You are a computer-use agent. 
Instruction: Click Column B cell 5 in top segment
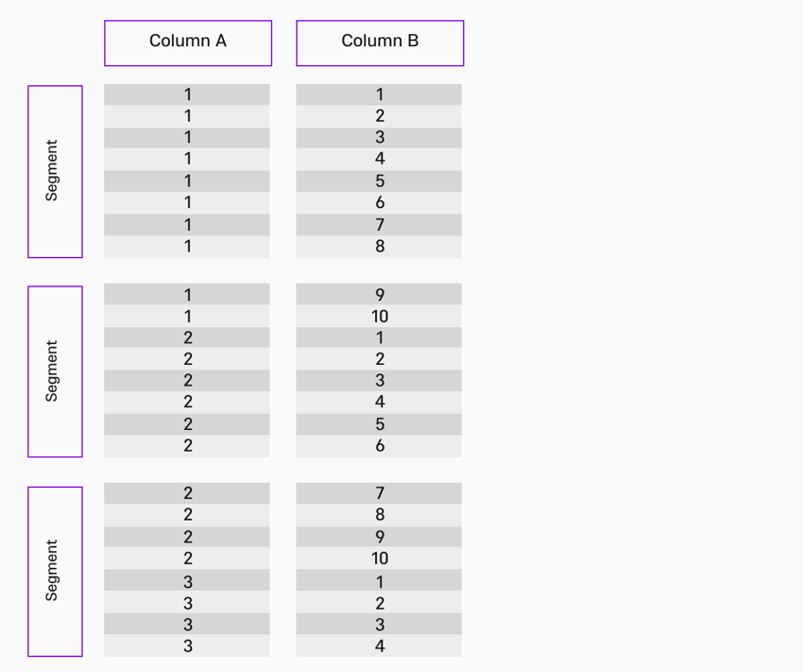[x=379, y=181]
